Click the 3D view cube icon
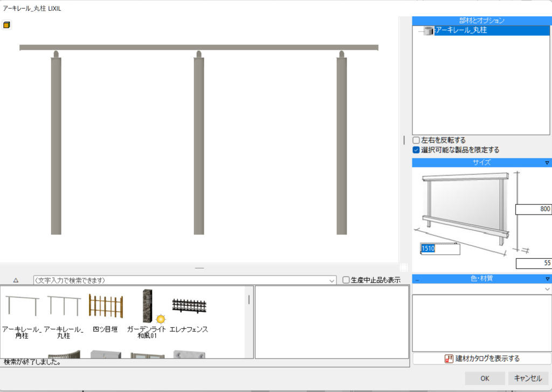This screenshot has width=552, height=392. tap(6, 25)
